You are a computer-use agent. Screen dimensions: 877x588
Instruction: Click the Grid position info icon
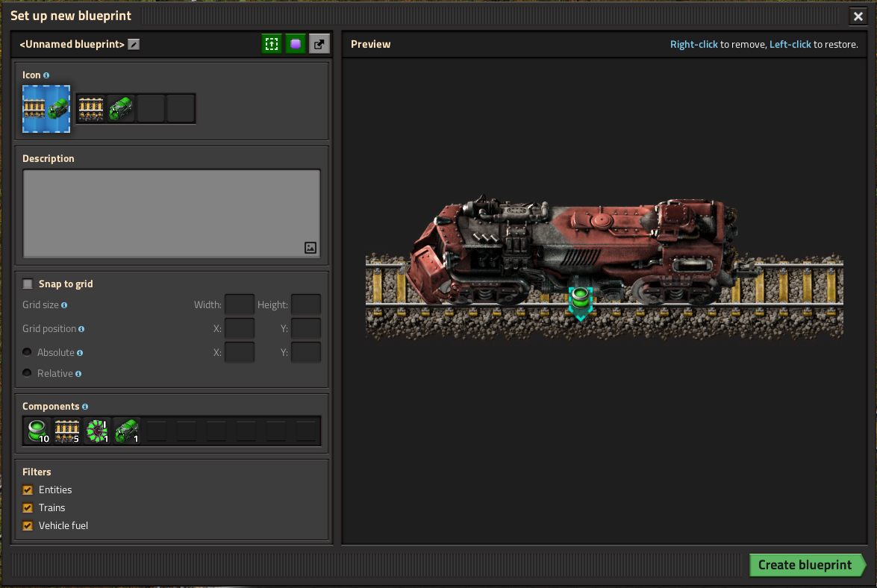pyautogui.click(x=81, y=329)
